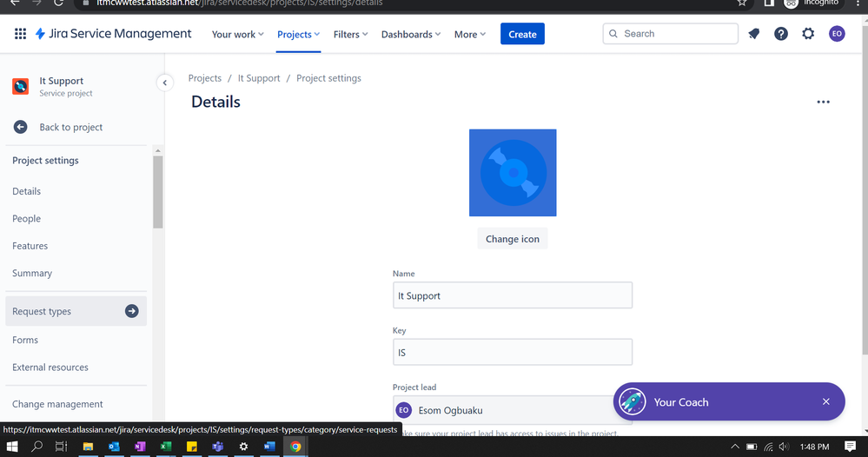
Task: Click the arrow icon beside Request types
Action: 132,311
